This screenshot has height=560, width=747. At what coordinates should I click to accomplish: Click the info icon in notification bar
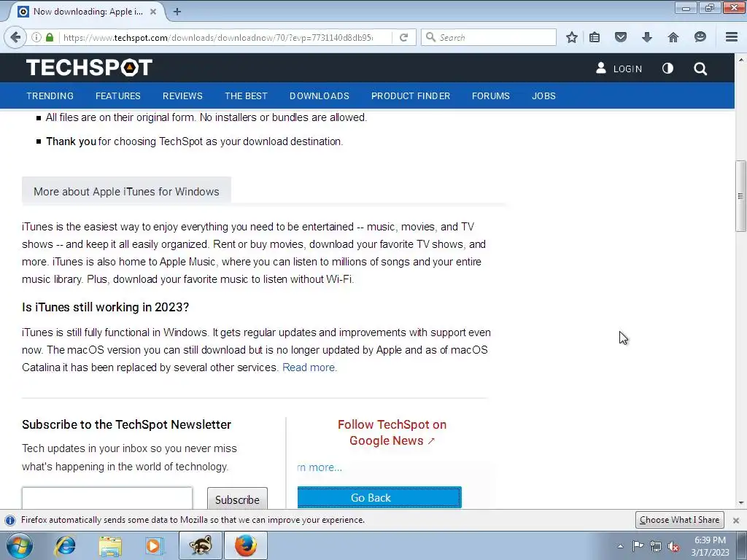click(10, 520)
